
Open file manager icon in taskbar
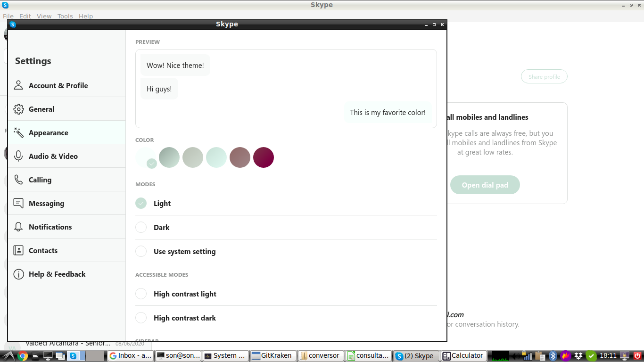click(35, 356)
